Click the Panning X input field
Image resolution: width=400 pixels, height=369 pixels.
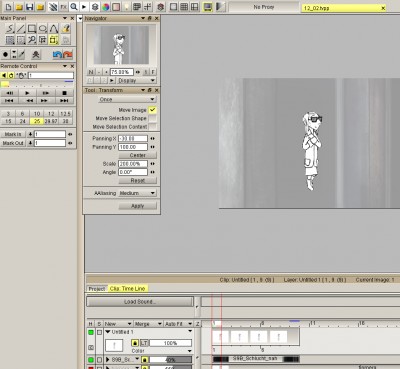(133, 138)
